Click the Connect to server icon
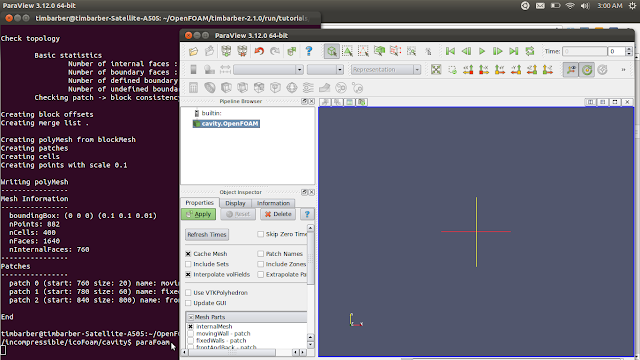This screenshot has height=360, width=640. pos(226,51)
